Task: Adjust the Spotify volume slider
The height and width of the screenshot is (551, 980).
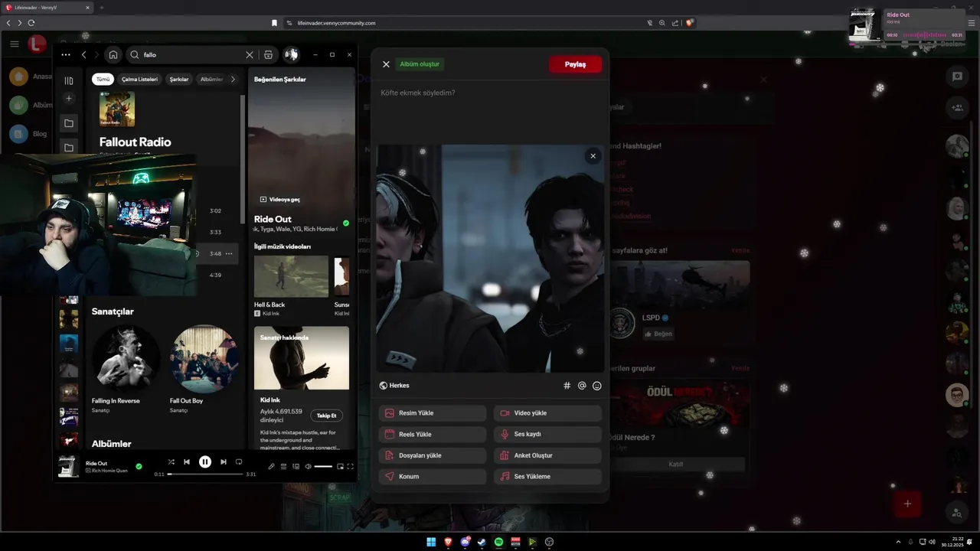Action: tap(323, 466)
